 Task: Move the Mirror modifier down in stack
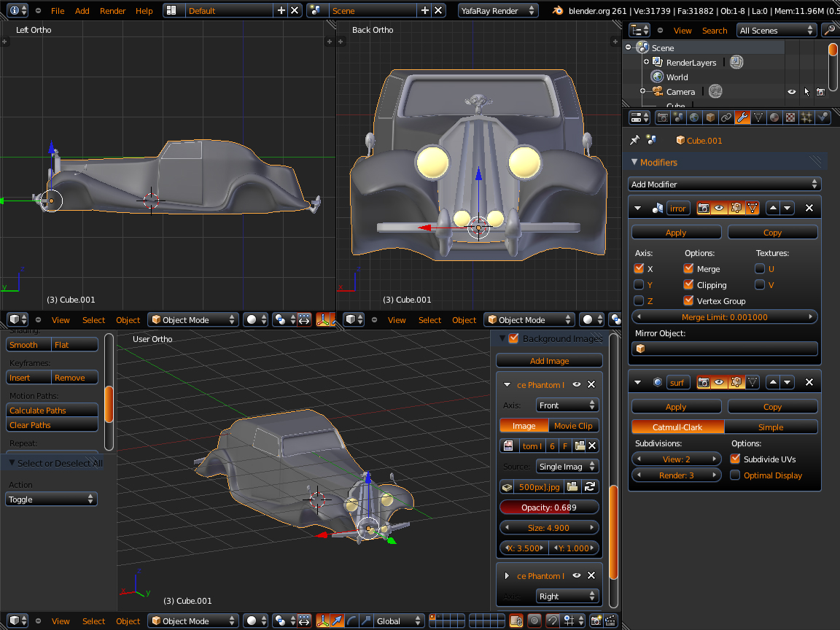(787, 208)
